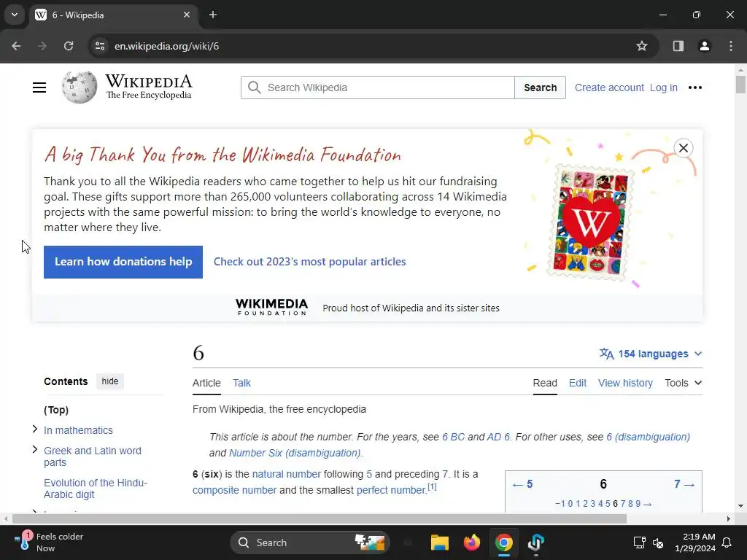Viewport: 747px width, 560px height.
Task: Click the network display icon in tray
Action: (639, 542)
